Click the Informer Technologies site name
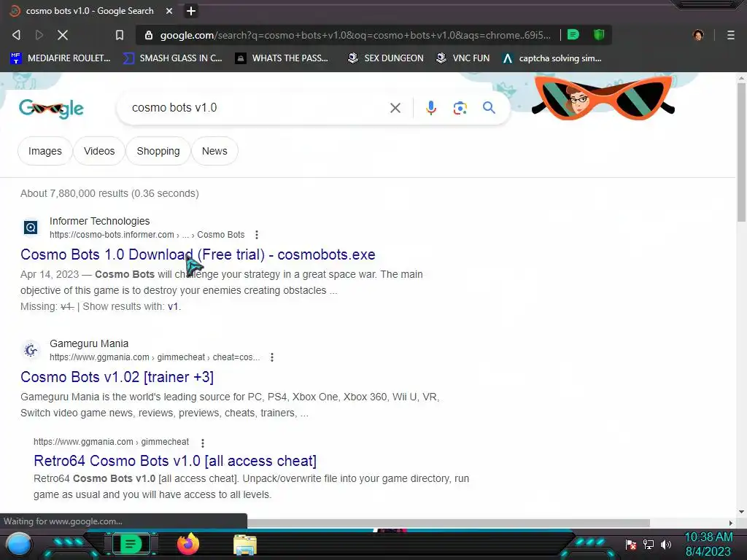 coord(99,221)
